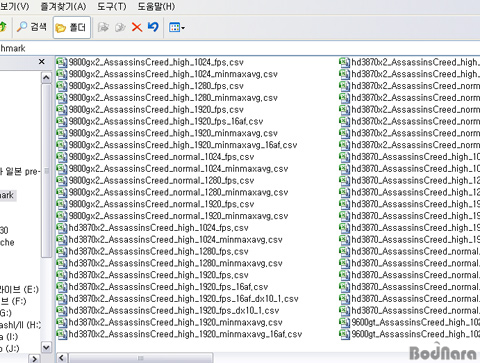
Task: Select the tree folder ending in 'che'
Action: (7, 242)
